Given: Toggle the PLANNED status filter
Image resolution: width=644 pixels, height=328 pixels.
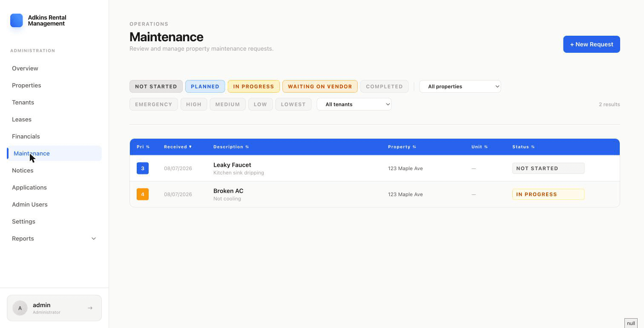Looking at the screenshot, I should tap(205, 86).
